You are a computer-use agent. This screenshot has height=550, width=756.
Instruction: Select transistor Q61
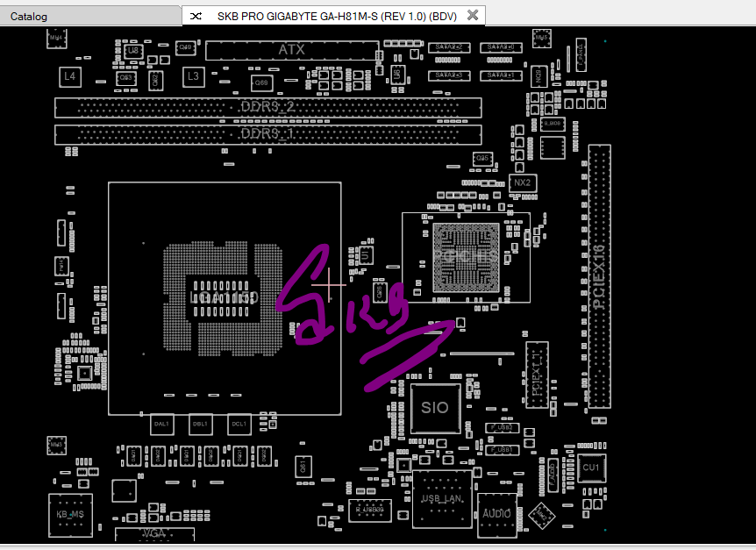(303, 467)
